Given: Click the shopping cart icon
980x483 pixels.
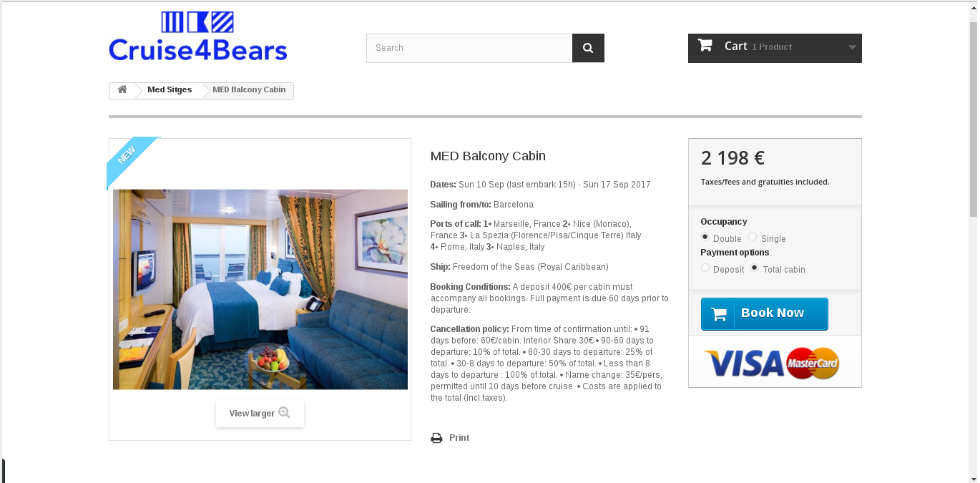Looking at the screenshot, I should [x=705, y=45].
